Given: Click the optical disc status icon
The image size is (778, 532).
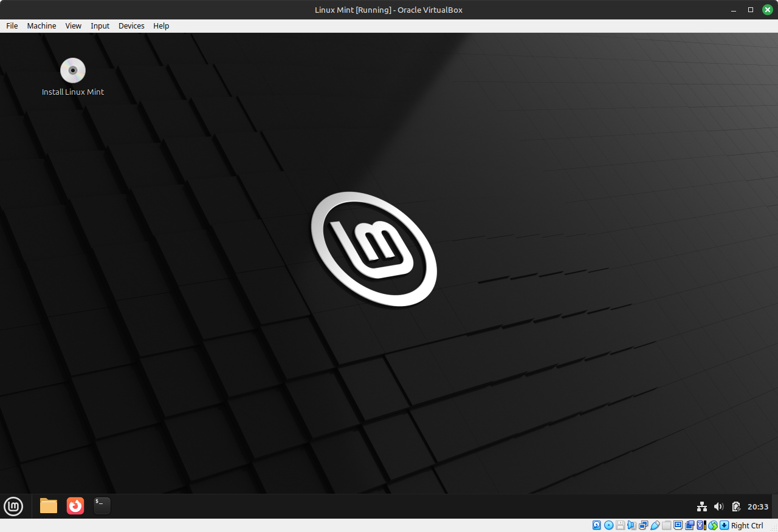Looking at the screenshot, I should click(x=608, y=525).
